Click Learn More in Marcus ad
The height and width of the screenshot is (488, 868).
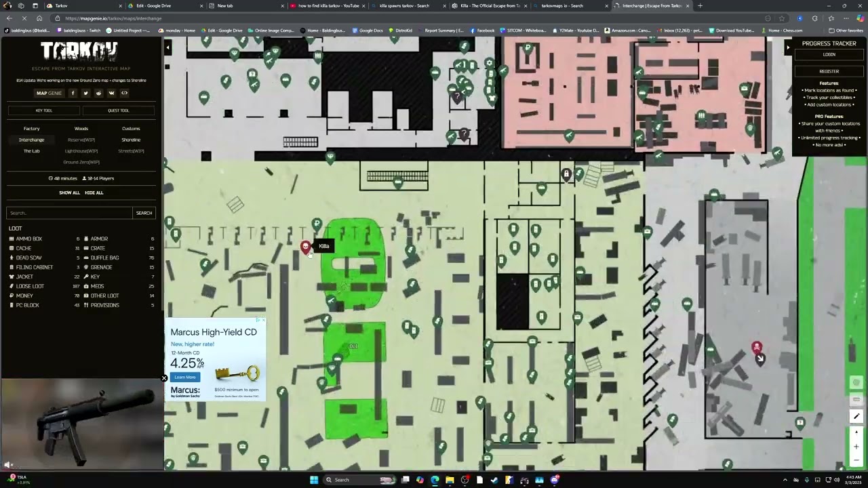click(184, 377)
